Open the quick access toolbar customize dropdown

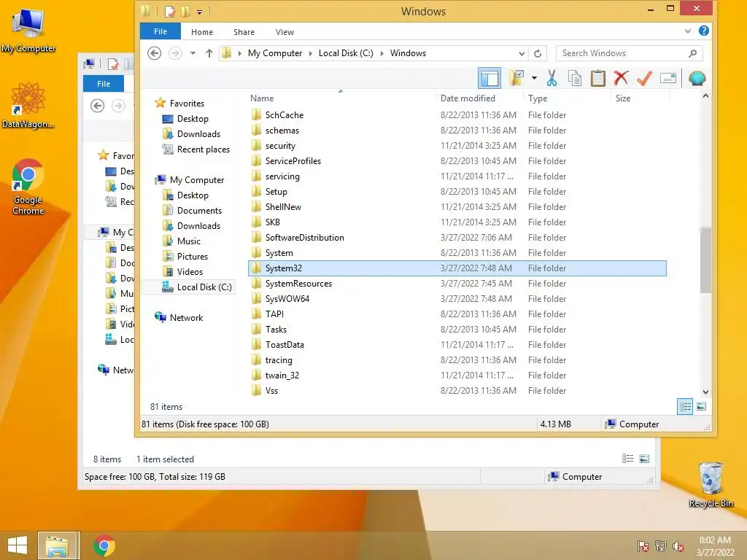[x=199, y=12]
